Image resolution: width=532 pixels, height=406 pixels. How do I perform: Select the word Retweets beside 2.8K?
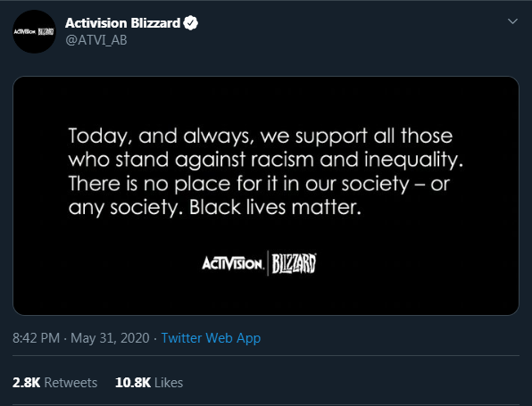(x=71, y=383)
